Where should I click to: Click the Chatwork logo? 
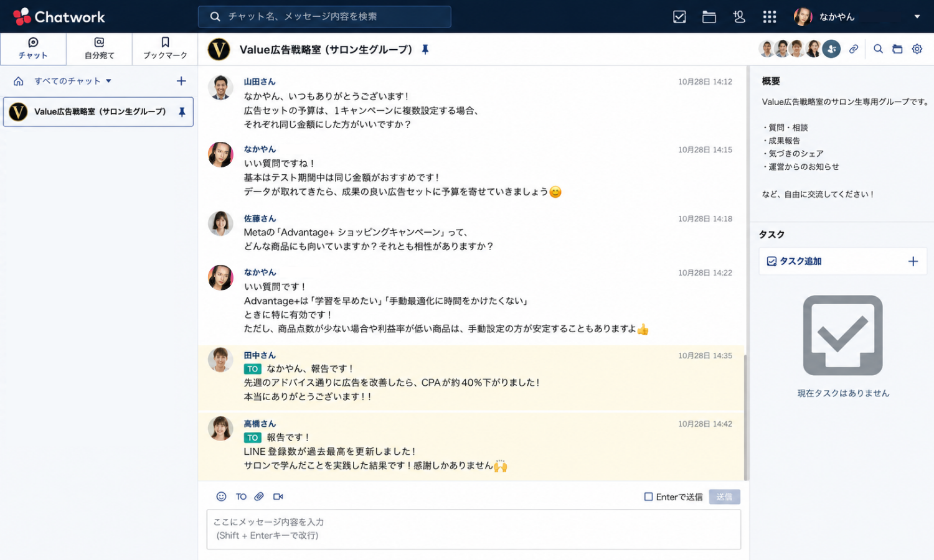[59, 17]
